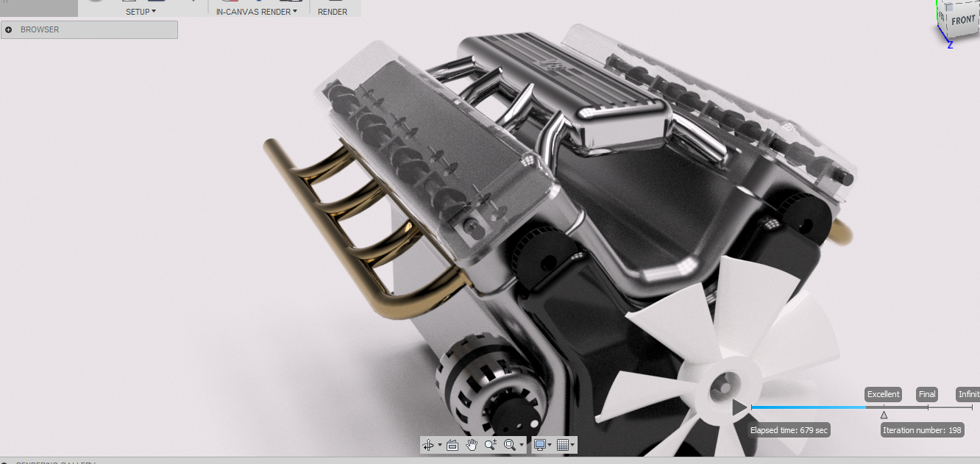Expand the Display Settings dropdown arrow
This screenshot has width=980, height=464.
click(x=550, y=446)
